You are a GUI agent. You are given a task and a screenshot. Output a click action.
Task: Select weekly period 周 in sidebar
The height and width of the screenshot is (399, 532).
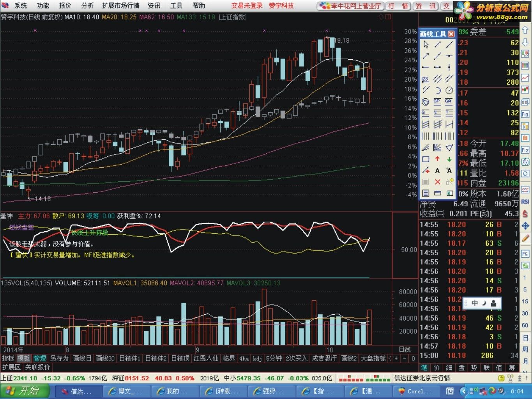[525, 349]
